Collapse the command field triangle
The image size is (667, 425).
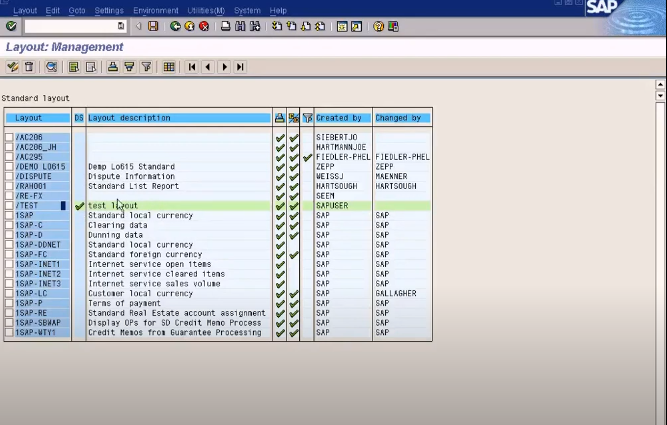[138, 26]
